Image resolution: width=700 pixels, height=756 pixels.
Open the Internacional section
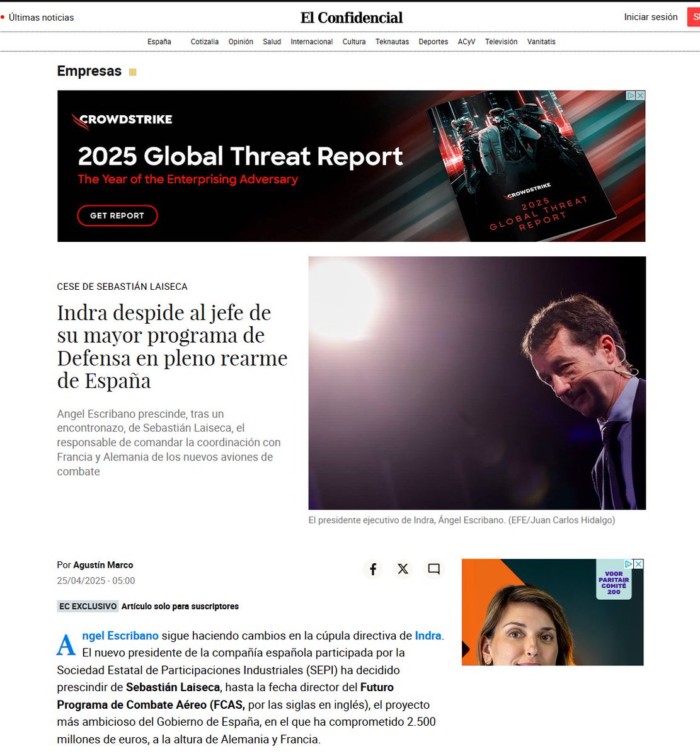(312, 42)
